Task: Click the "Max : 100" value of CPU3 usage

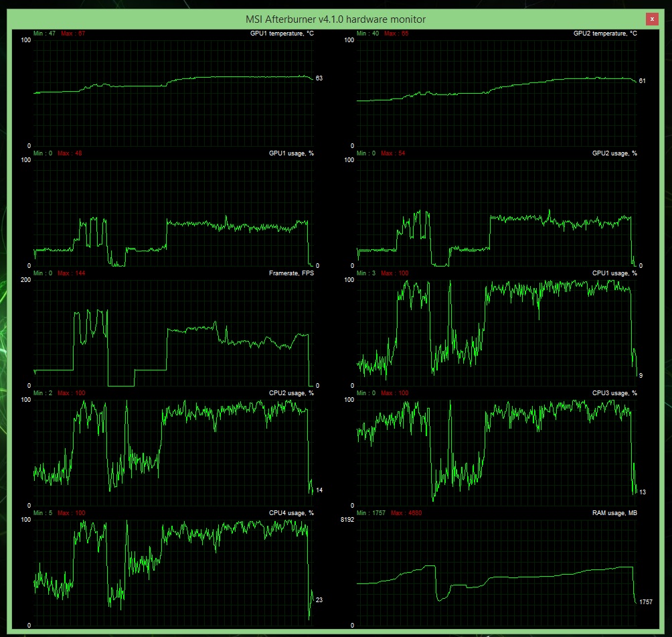Action: pyautogui.click(x=394, y=393)
